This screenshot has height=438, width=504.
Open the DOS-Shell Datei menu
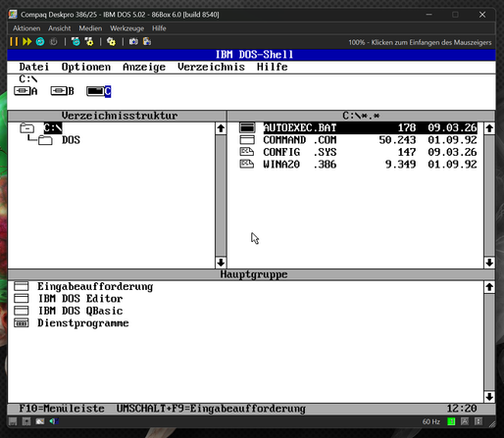pos(34,67)
